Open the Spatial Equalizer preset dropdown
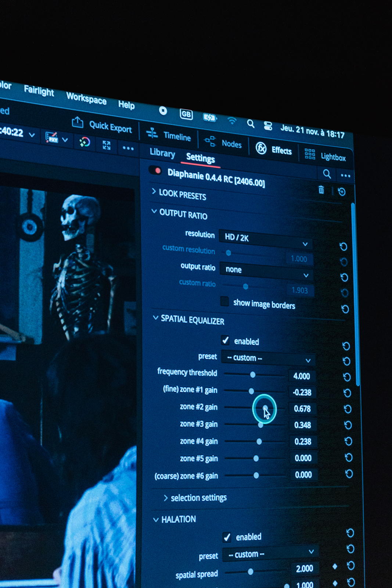 click(268, 359)
